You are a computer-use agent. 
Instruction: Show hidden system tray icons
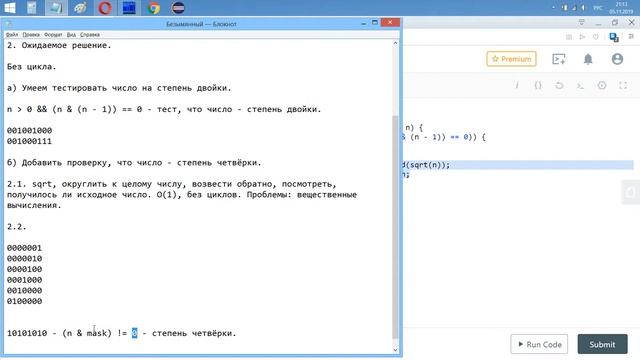click(553, 8)
